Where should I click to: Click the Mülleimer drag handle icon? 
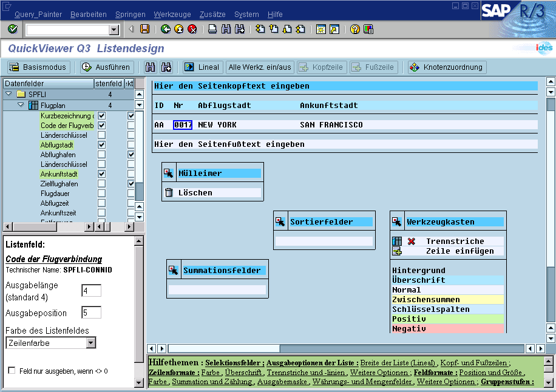tap(168, 173)
